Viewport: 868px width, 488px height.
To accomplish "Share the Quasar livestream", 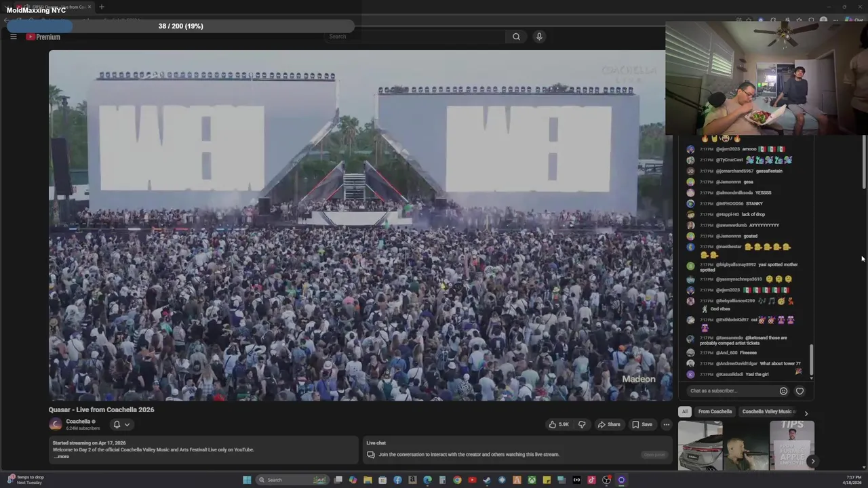I will pyautogui.click(x=608, y=424).
